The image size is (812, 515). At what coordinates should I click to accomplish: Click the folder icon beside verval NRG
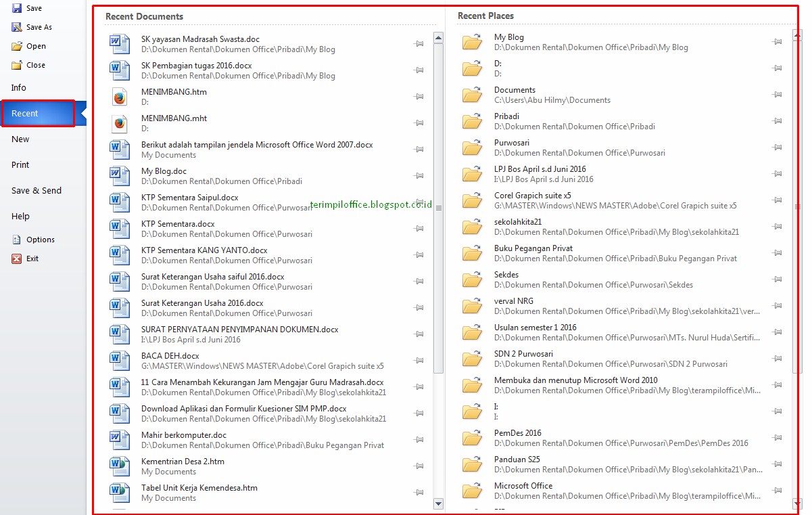[472, 305]
